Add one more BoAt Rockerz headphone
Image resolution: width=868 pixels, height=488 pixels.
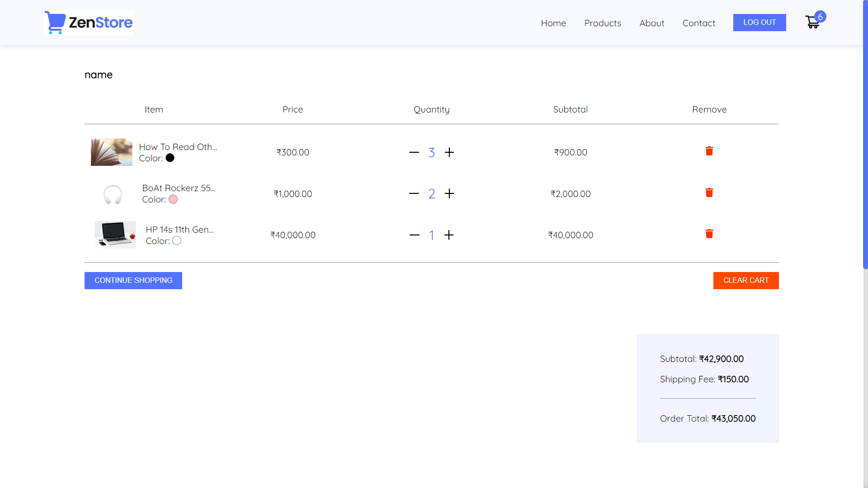coord(449,194)
